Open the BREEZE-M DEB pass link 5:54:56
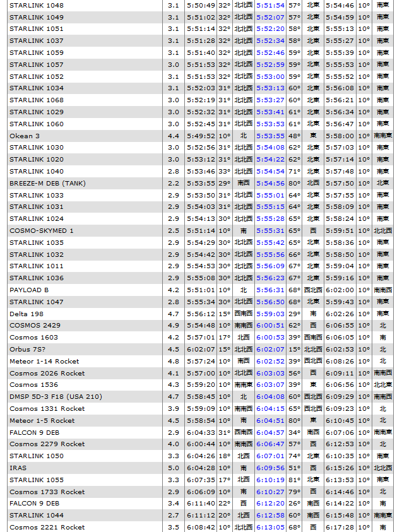 tap(270, 183)
